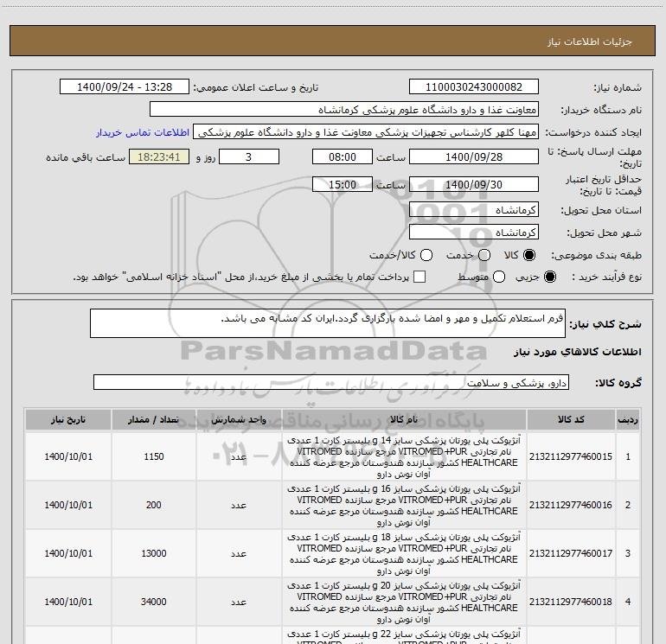Select the جزیی purchase type radio

(x=550, y=277)
